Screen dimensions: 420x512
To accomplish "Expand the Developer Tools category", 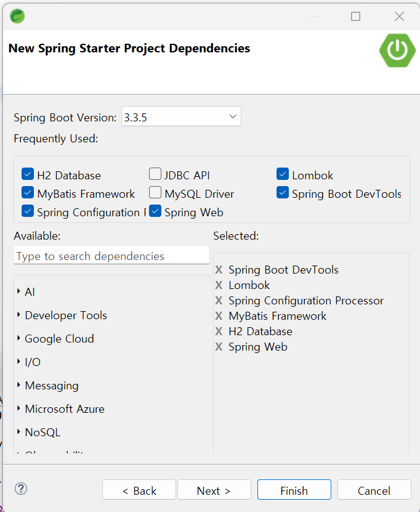I will (20, 315).
